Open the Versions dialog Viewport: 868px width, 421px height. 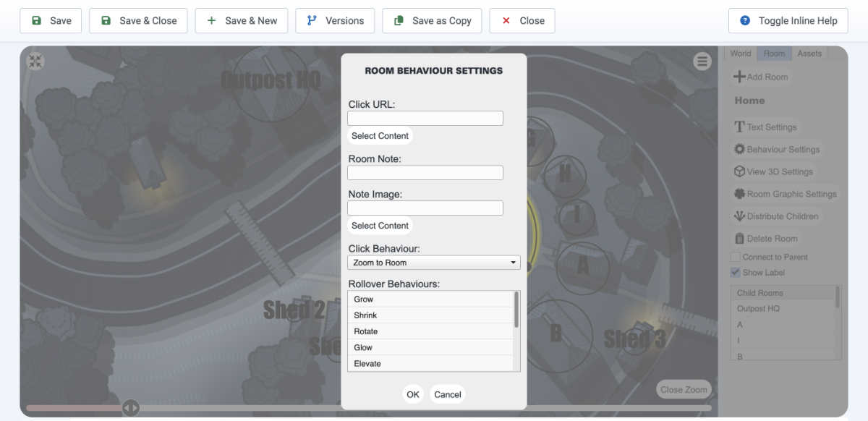[335, 21]
